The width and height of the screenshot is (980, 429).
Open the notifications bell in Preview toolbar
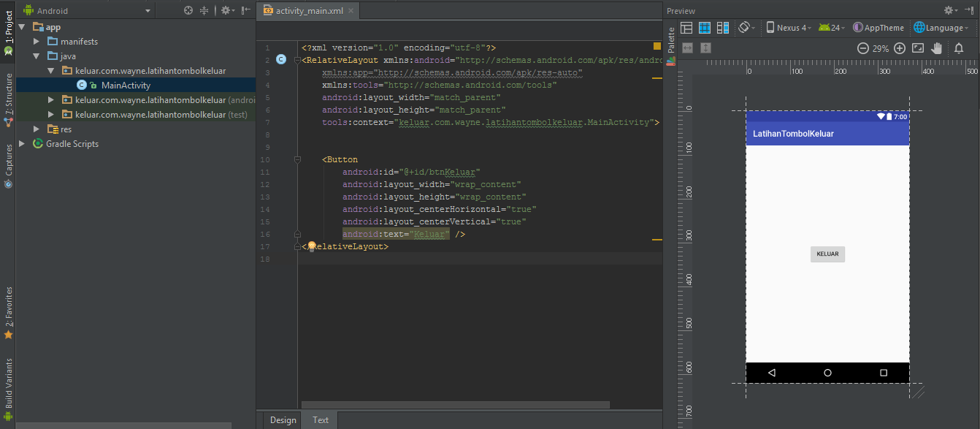(958, 48)
